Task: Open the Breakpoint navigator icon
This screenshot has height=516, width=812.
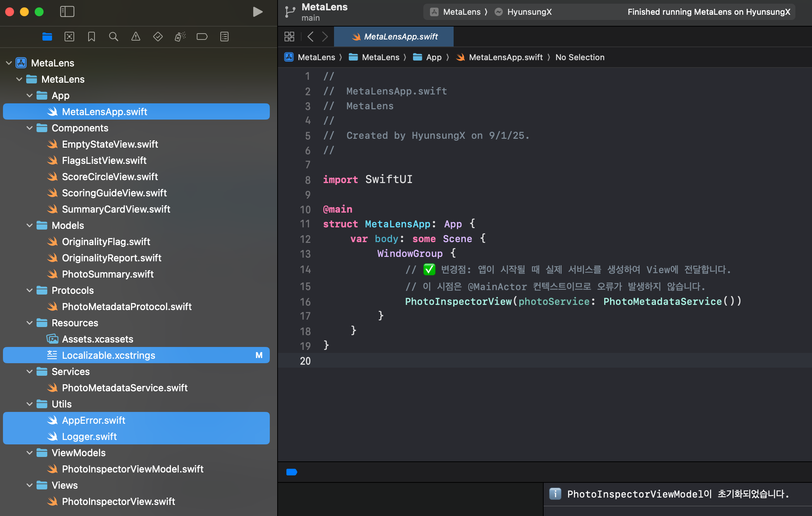Action: coord(202,37)
